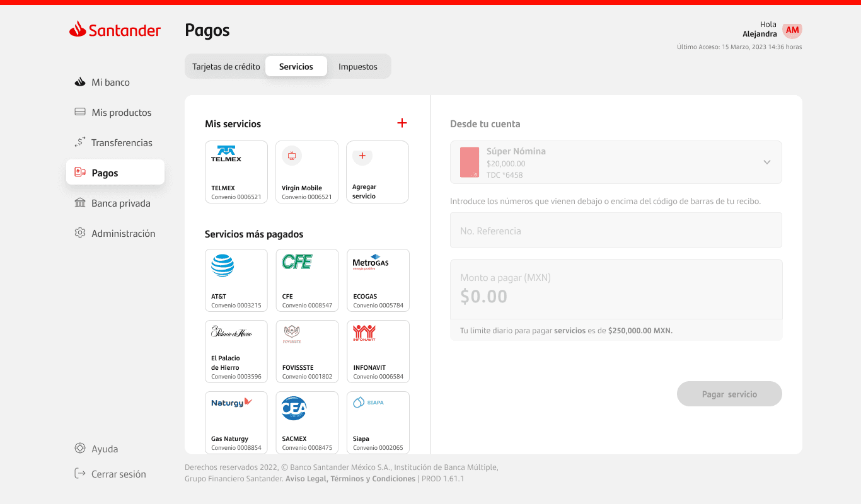Switch to Tarjetas de crédito tab
The image size is (861, 504).
point(226,66)
